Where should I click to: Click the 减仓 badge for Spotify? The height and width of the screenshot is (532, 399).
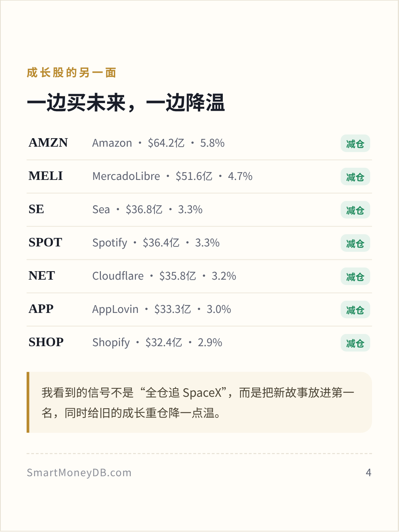click(355, 243)
